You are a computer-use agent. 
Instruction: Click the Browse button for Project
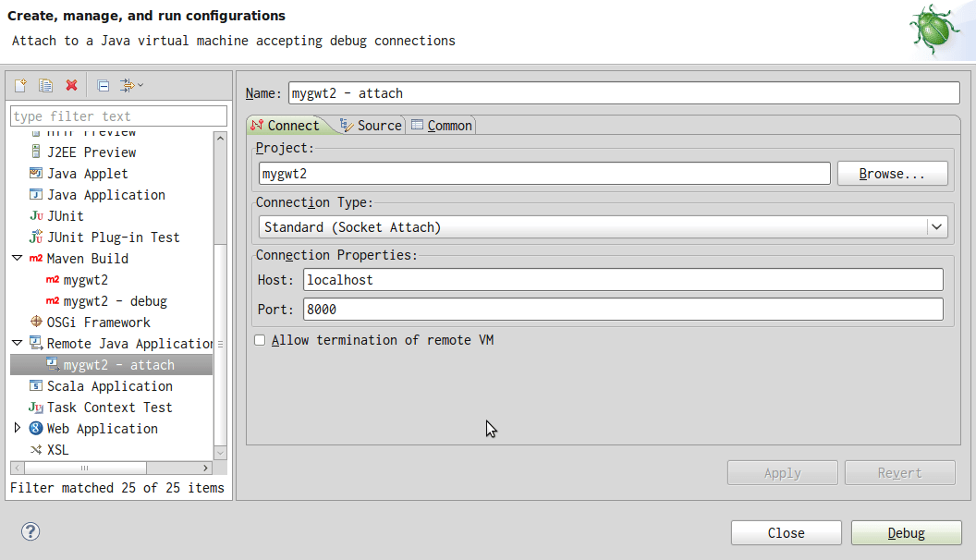[x=891, y=173]
